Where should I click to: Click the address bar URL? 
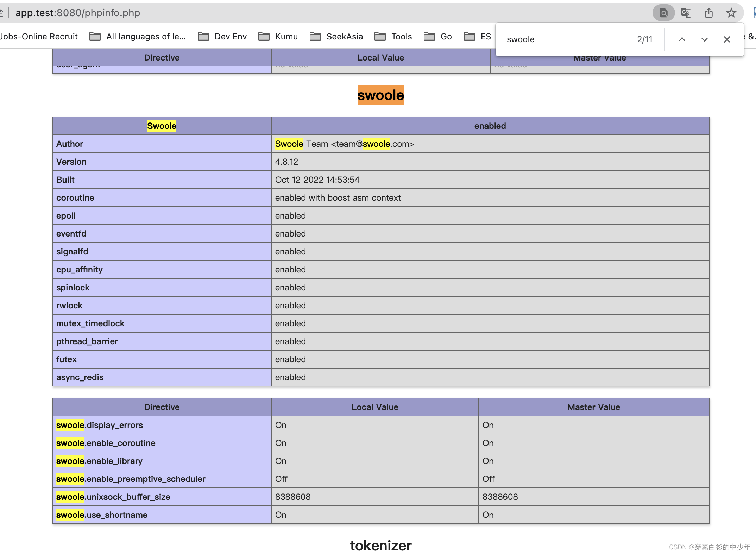coord(77,13)
